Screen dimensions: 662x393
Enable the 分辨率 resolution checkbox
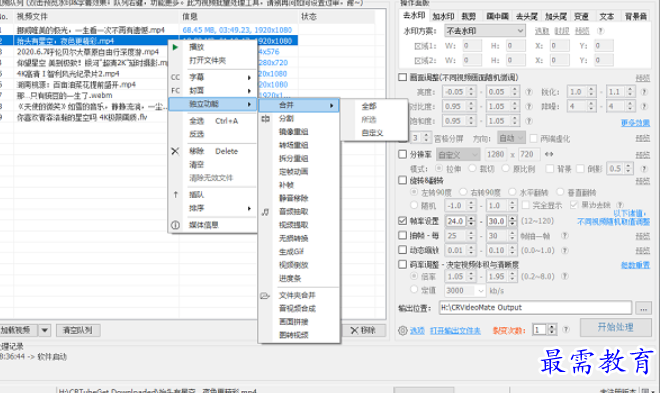[402, 154]
